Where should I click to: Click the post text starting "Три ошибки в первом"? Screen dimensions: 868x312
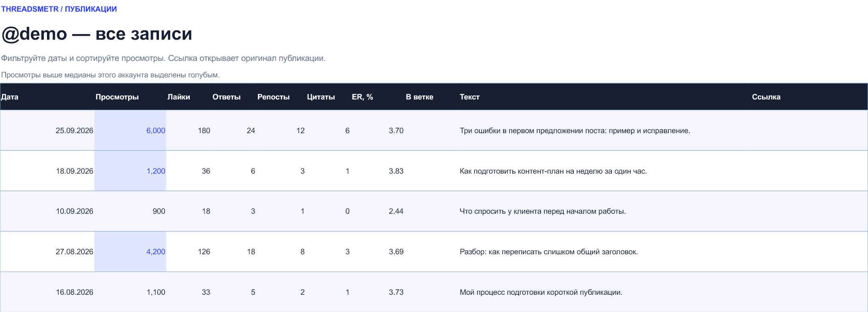pyautogui.click(x=575, y=130)
